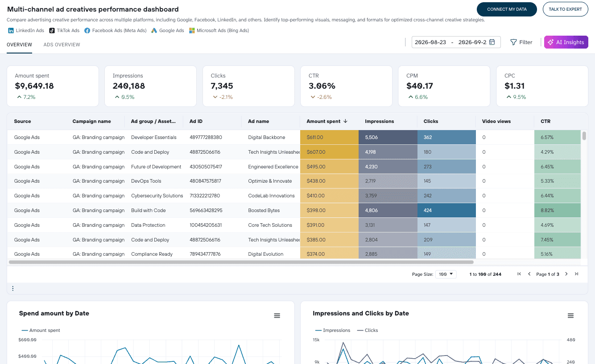Toggle Amount spent series in legend
The image size is (595, 364).
tap(41, 331)
